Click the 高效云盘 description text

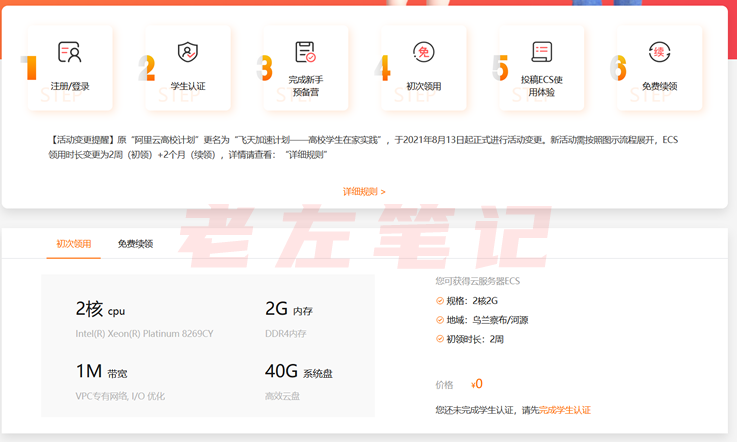282,396
